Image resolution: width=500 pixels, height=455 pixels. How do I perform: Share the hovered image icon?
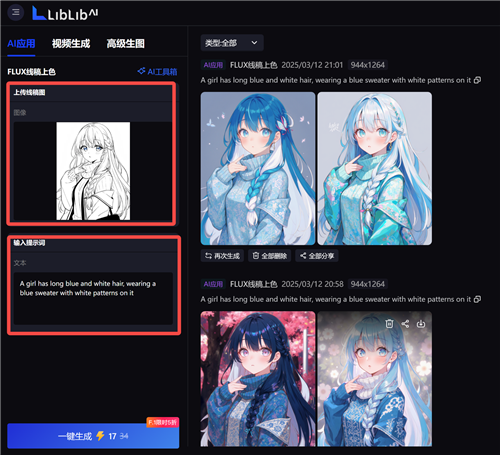click(x=405, y=323)
